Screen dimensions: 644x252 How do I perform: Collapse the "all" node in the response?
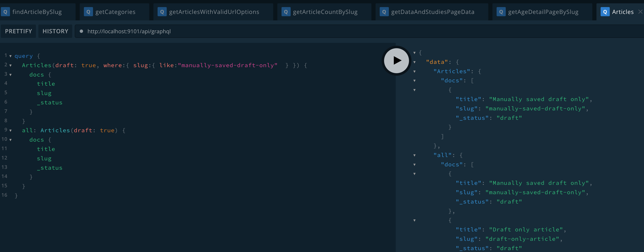click(415, 155)
